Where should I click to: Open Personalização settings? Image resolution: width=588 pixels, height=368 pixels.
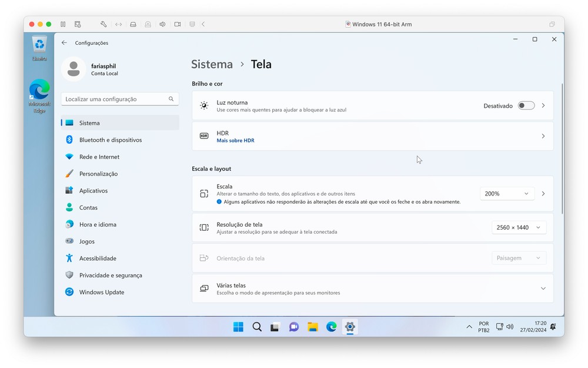(x=120, y=174)
